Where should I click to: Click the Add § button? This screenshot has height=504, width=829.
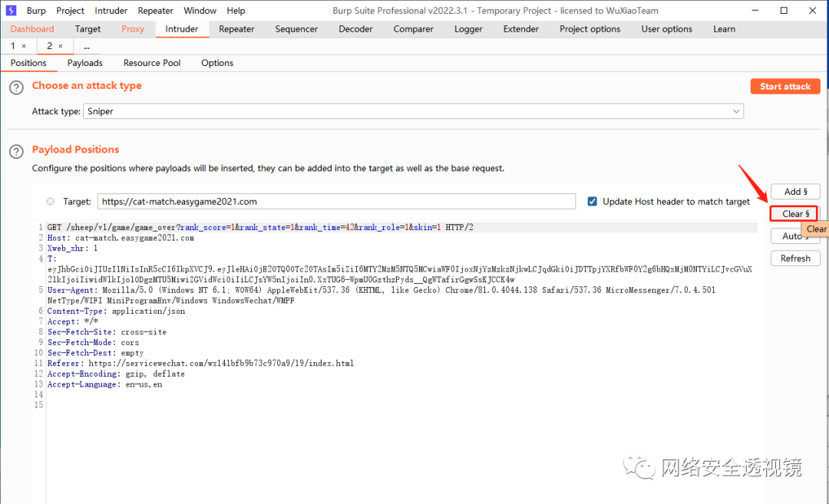click(x=795, y=192)
